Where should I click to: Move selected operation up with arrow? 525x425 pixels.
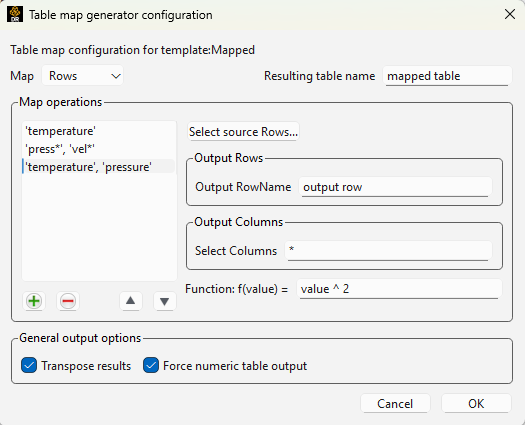(x=131, y=301)
